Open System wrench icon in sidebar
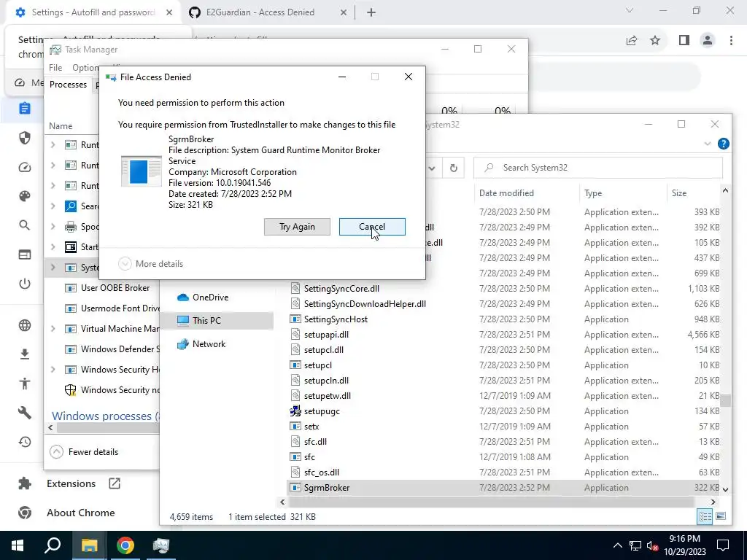 pos(25,413)
